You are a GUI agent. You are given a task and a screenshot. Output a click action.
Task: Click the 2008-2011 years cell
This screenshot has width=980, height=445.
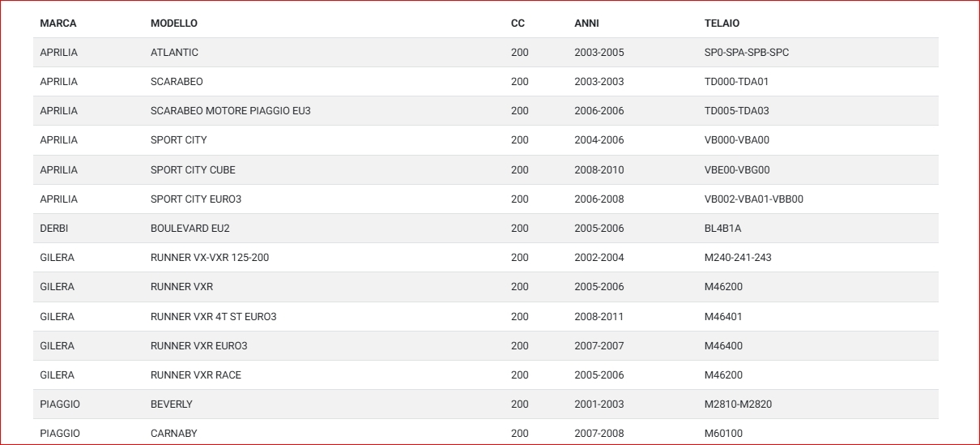pos(599,317)
